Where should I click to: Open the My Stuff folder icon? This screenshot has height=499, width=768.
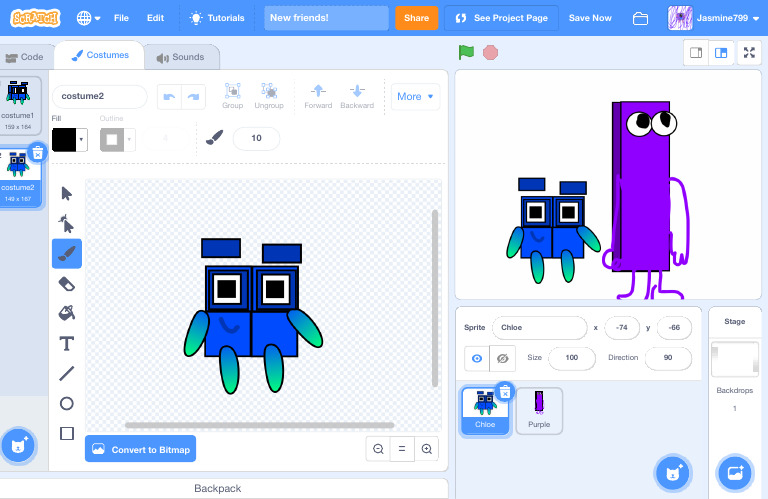pyautogui.click(x=640, y=19)
